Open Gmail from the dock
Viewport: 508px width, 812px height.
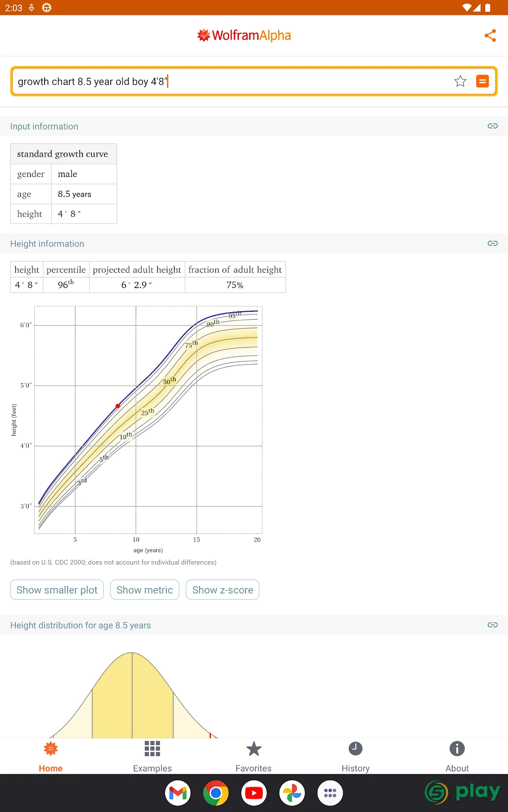[x=178, y=793]
